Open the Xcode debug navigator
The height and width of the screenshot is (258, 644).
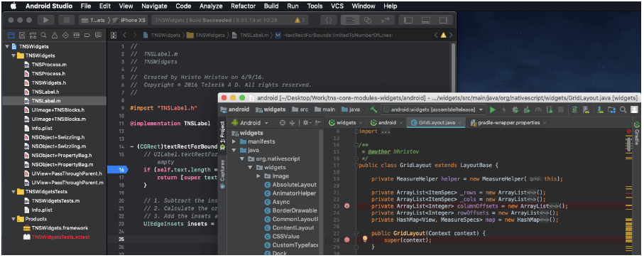click(76, 36)
